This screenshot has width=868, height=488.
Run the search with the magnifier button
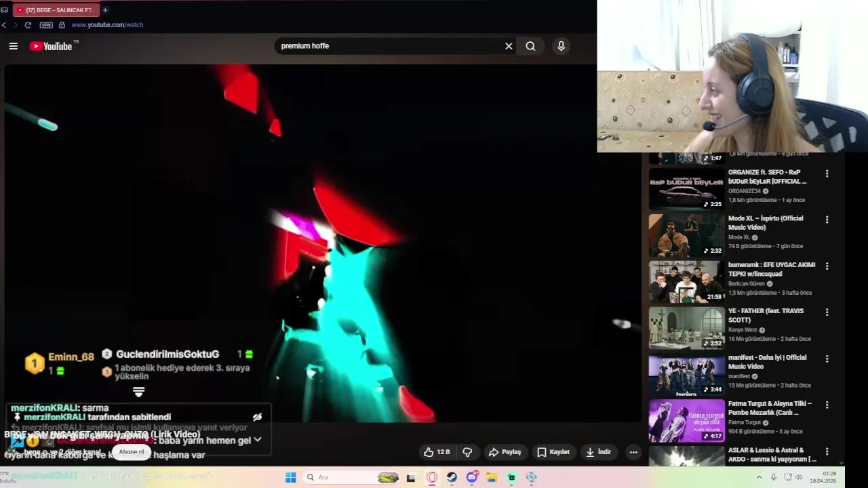[x=530, y=46]
